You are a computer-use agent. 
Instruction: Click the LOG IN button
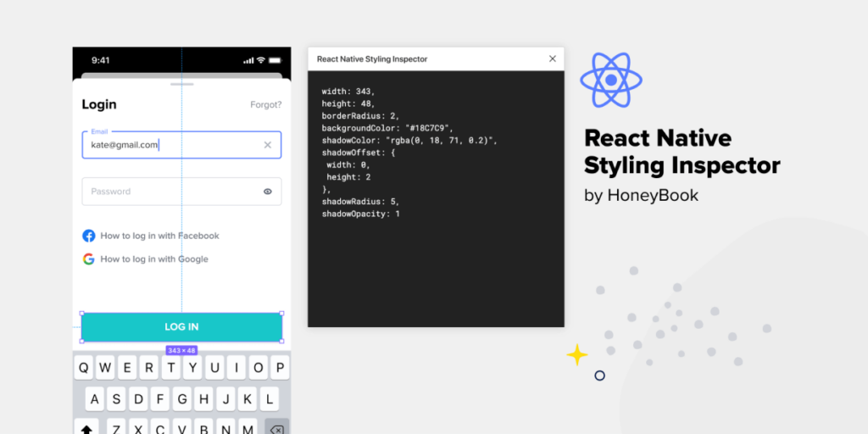tap(181, 327)
